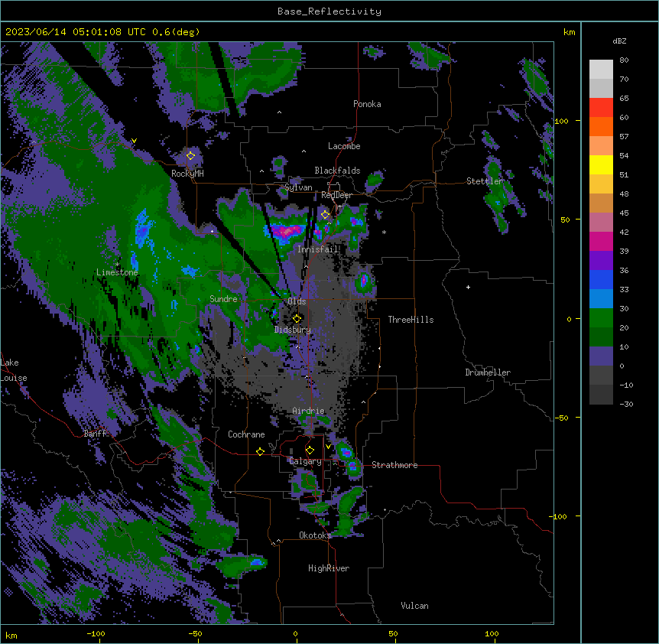Click the Base_Reflectivity title text
The height and width of the screenshot is (644, 659).
329,11
